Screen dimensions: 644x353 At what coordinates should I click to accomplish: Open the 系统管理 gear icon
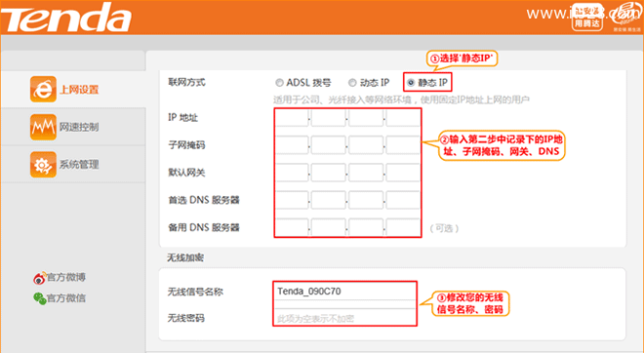click(43, 165)
